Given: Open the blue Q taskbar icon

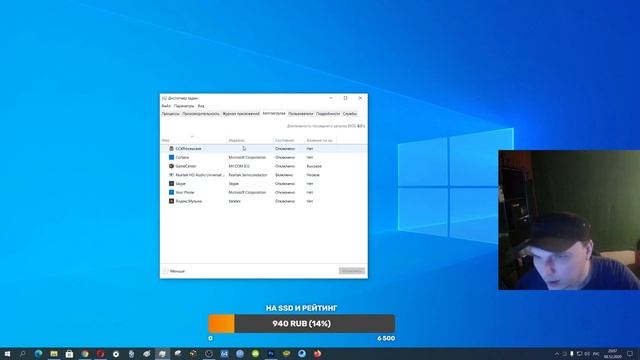Looking at the screenshot, I should click(x=302, y=354).
